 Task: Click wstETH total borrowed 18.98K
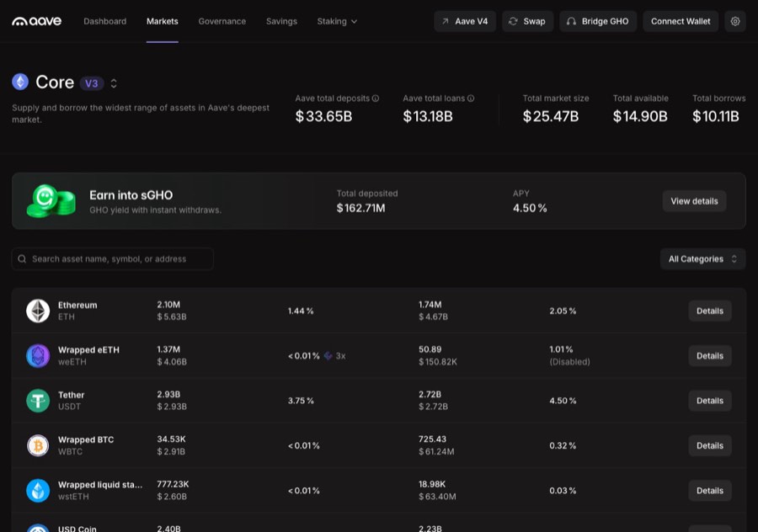tap(432, 484)
